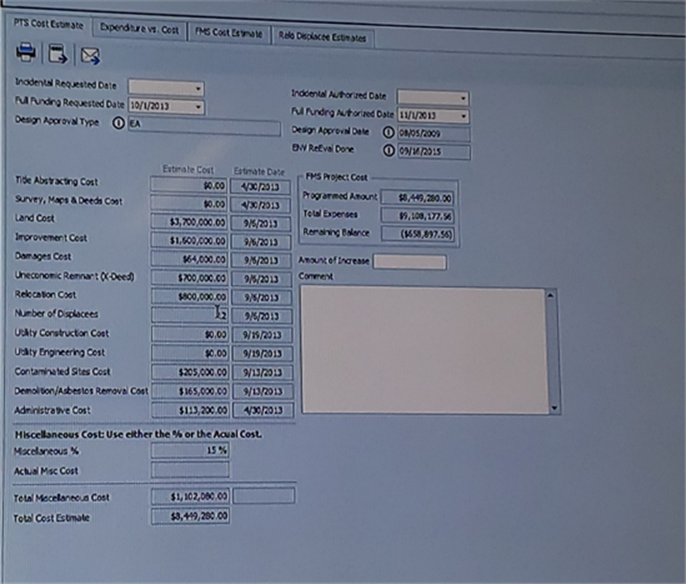Click Contaminated Sites Cost estimate date

point(263,372)
